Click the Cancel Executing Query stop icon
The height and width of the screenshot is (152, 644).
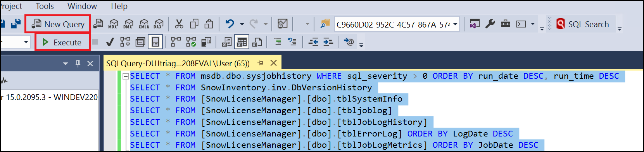[95, 42]
